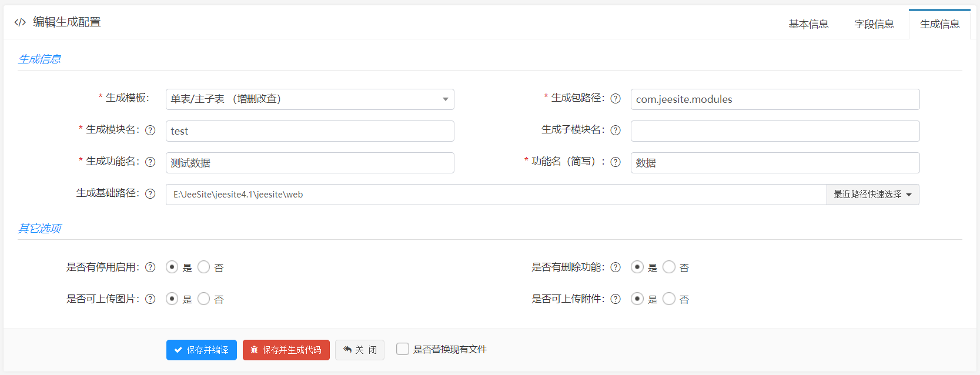
Task: Click the code icon beside 编辑生成配置
Action: [20, 22]
